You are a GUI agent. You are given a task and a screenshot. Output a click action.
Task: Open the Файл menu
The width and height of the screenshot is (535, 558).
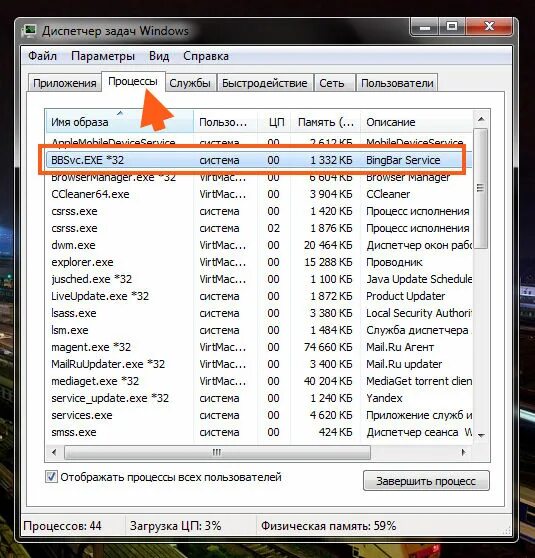pos(42,56)
